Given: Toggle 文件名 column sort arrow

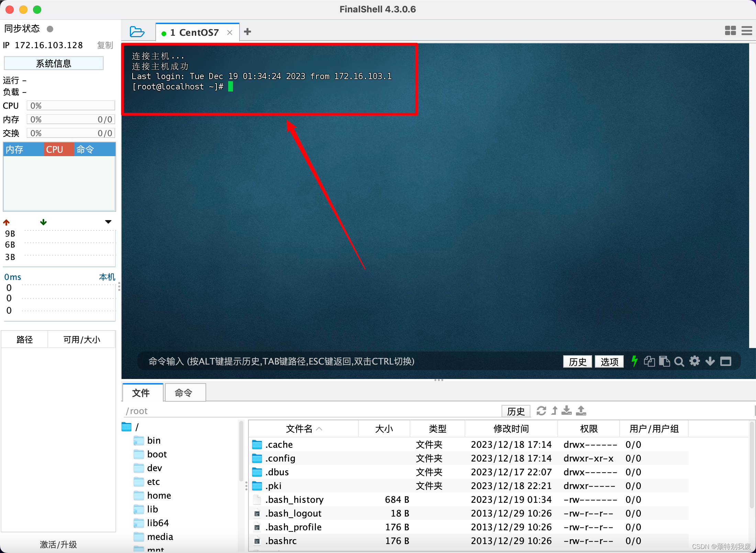Looking at the screenshot, I should [x=320, y=429].
